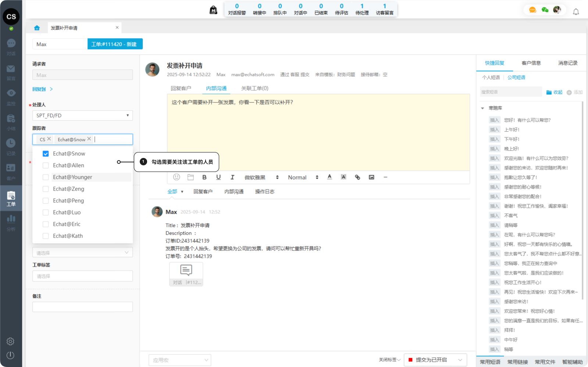Click the font color icon
The height and width of the screenshot is (367, 588).
[329, 177]
